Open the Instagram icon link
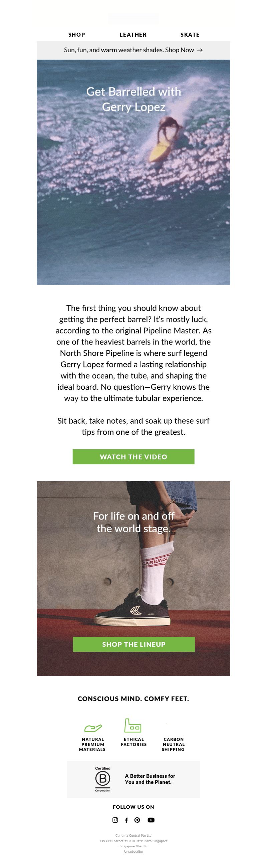Screen dimensions: 267x868 tap(115, 820)
